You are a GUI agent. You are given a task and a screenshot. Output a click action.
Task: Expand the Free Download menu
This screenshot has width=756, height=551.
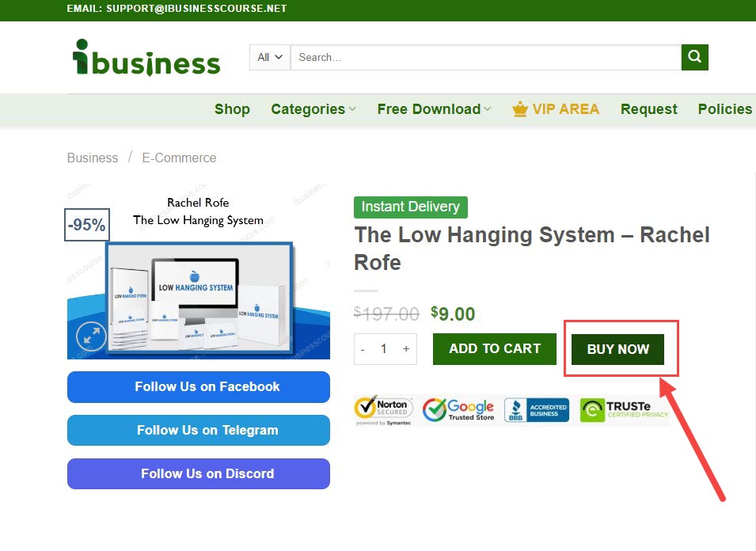(433, 109)
